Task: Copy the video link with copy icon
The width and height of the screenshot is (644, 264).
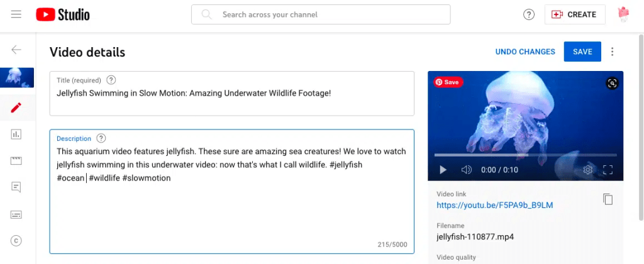Action: click(x=608, y=199)
